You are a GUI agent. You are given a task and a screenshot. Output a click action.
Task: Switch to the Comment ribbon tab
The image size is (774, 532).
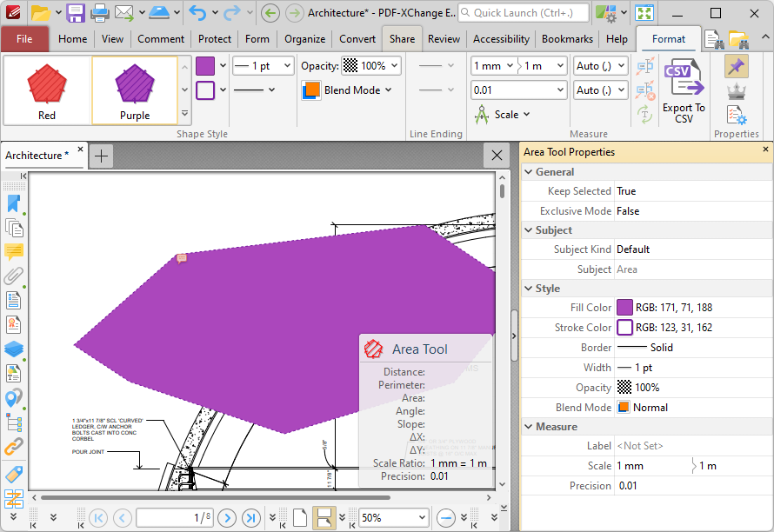click(x=160, y=39)
